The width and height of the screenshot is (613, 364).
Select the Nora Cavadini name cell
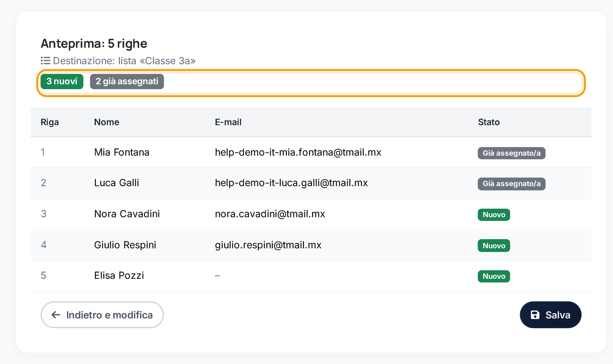(x=127, y=214)
